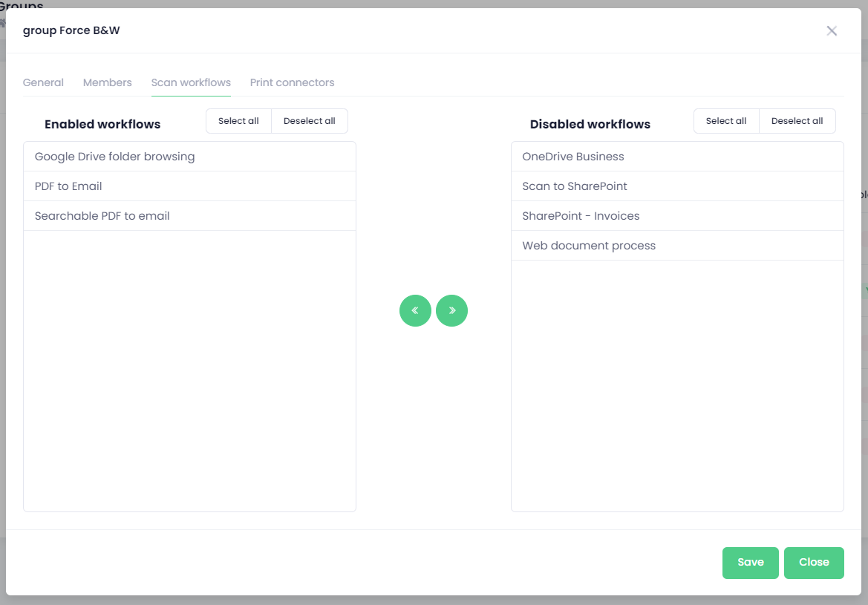868x605 pixels.
Task: Select the PDF to Email workflow
Action: coord(189,186)
